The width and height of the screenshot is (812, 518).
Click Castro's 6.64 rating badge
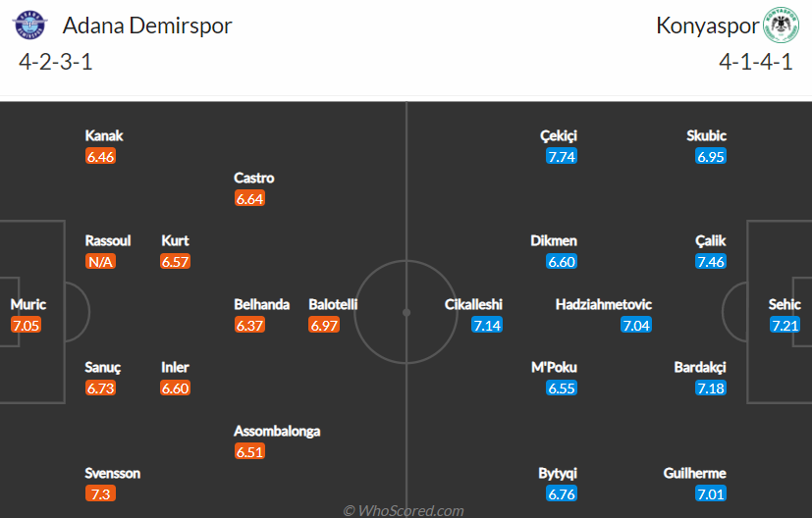pyautogui.click(x=250, y=198)
